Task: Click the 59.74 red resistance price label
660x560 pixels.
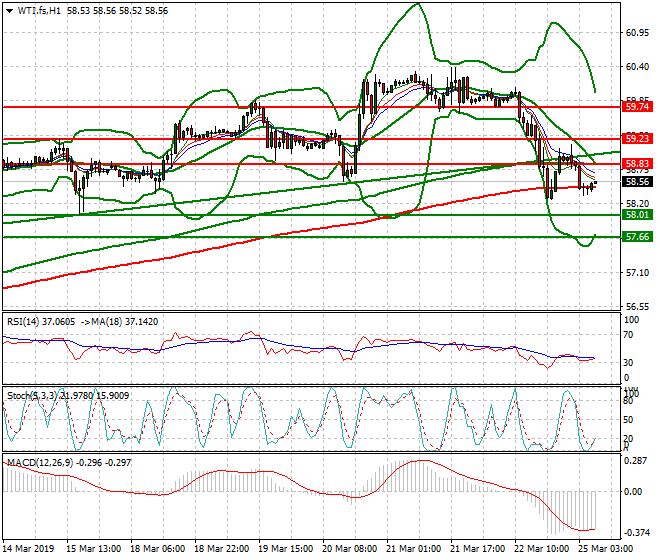Action: coord(637,107)
